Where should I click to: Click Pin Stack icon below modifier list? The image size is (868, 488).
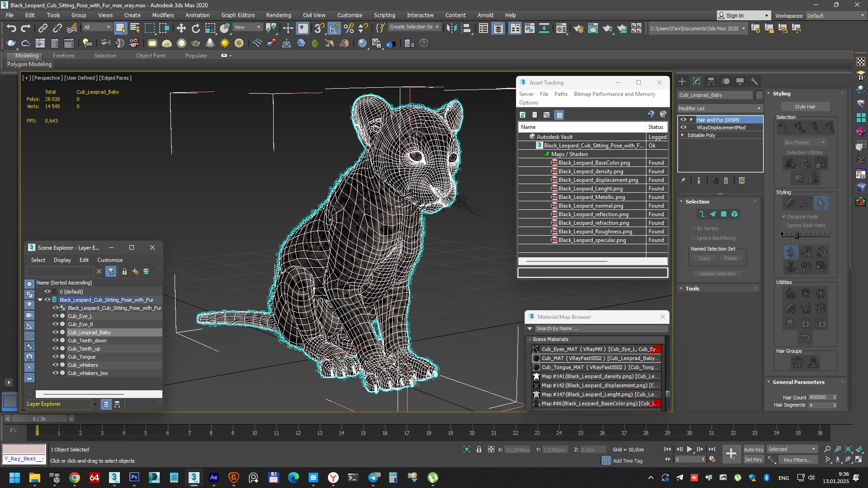[x=683, y=180]
